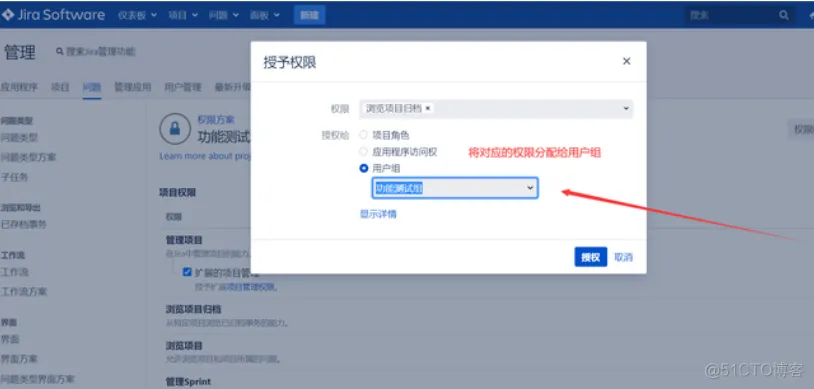Screen dimensions: 814x389
Task: Click the 新建 create button
Action: point(309,15)
